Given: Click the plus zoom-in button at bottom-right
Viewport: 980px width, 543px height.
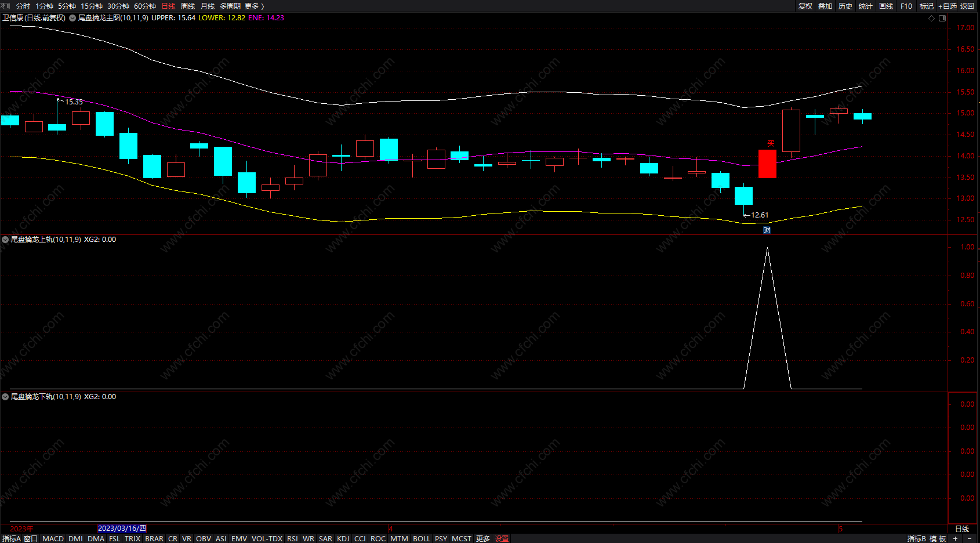Looking at the screenshot, I should (x=955, y=539).
